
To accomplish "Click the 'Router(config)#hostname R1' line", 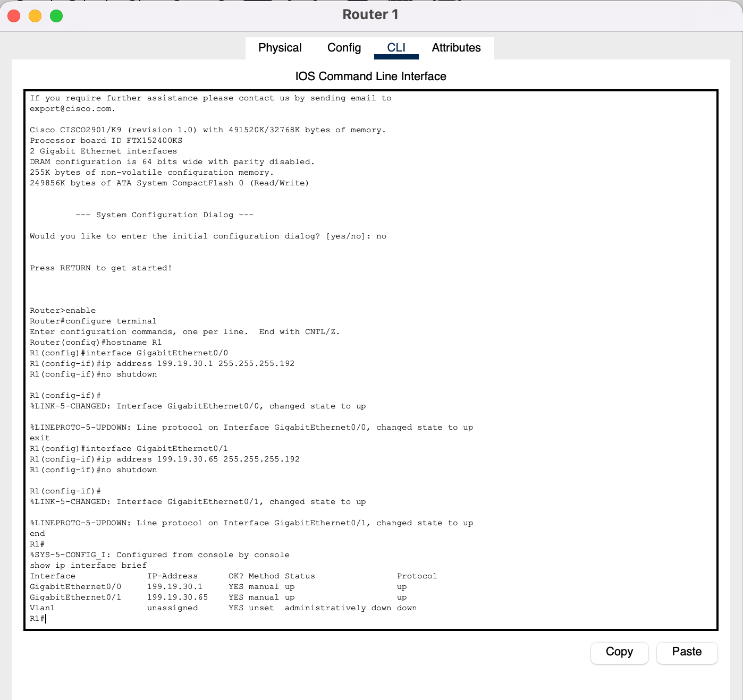I will point(96,343).
